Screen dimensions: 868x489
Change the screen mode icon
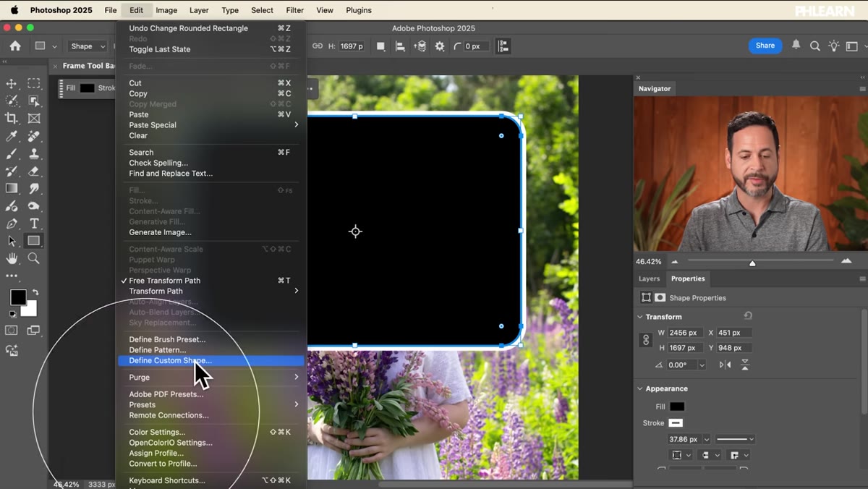pyautogui.click(x=33, y=331)
